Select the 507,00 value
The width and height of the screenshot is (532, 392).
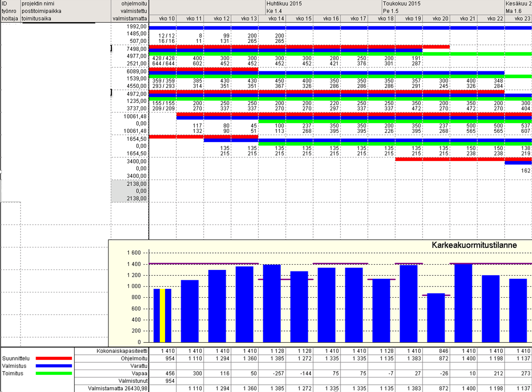tap(138, 41)
